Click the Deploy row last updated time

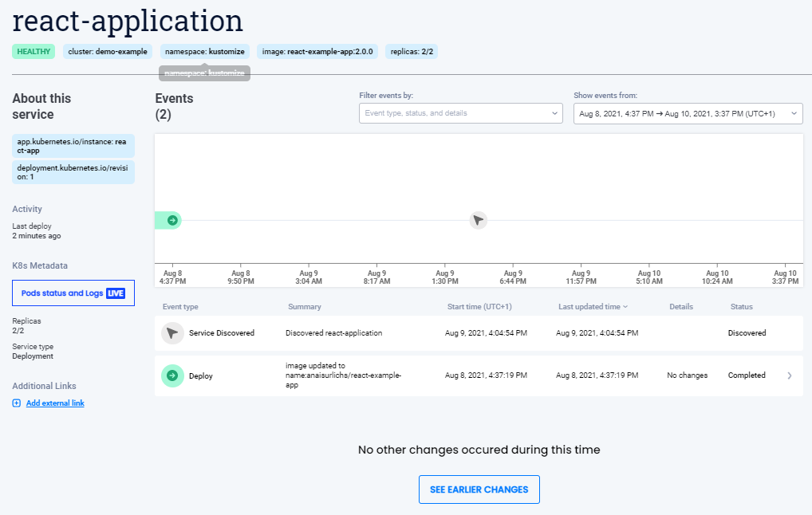597,375
